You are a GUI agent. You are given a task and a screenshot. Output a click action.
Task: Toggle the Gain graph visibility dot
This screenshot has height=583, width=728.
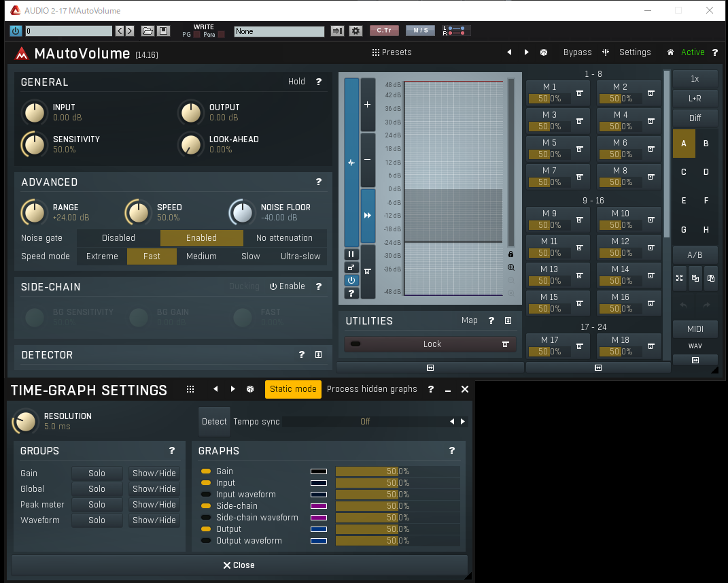[x=205, y=471]
